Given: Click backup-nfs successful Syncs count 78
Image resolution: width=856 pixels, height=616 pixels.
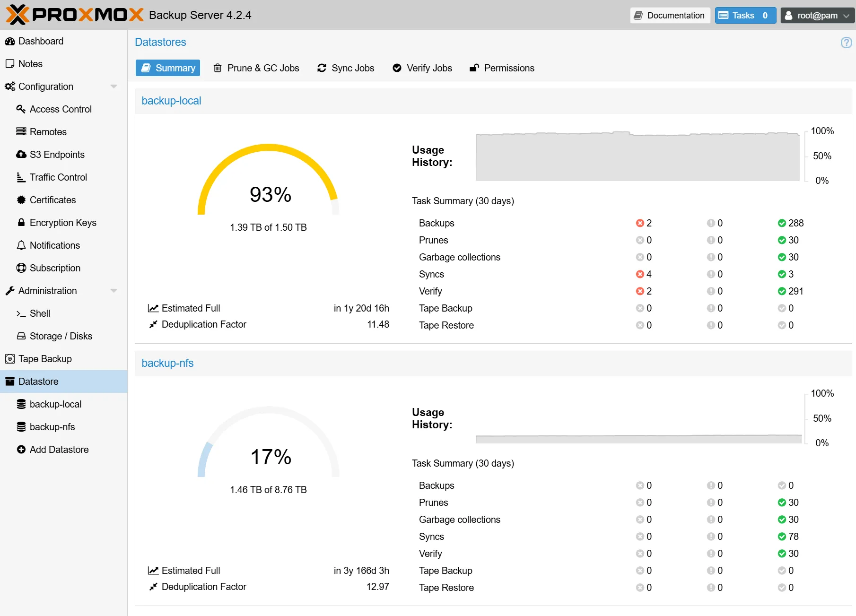Looking at the screenshot, I should point(788,537).
